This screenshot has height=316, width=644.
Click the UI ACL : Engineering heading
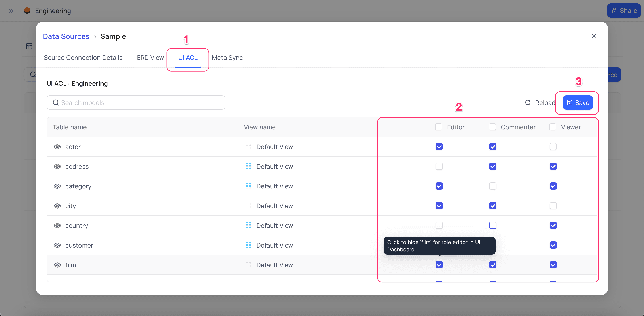coord(77,83)
